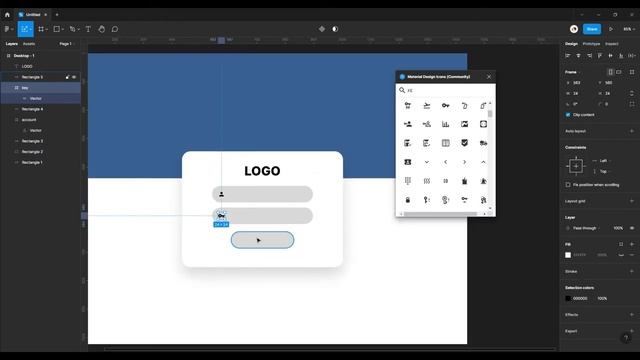640x360 pixels.
Task: Remove the fill with minus button
Action: click(x=632, y=255)
